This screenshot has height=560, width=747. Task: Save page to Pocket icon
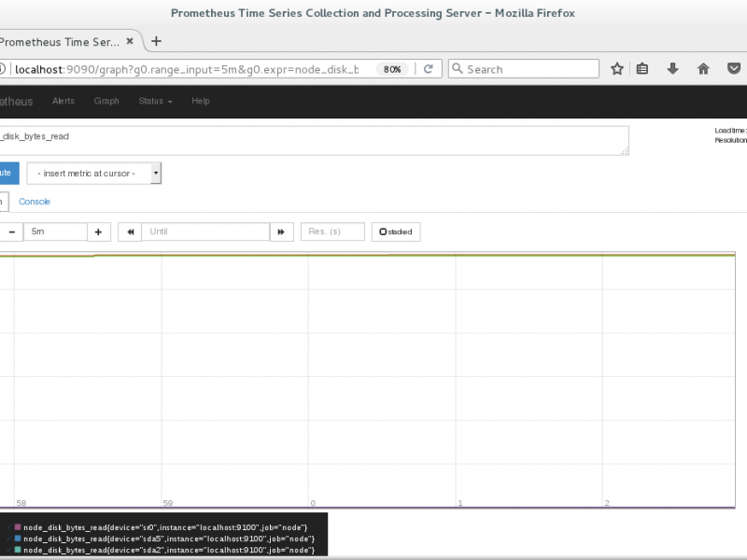click(733, 68)
